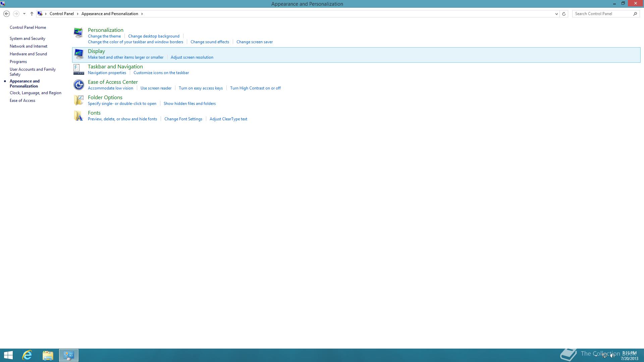
Task: Launch Internet Explorer from the taskbar
Action: (27, 355)
